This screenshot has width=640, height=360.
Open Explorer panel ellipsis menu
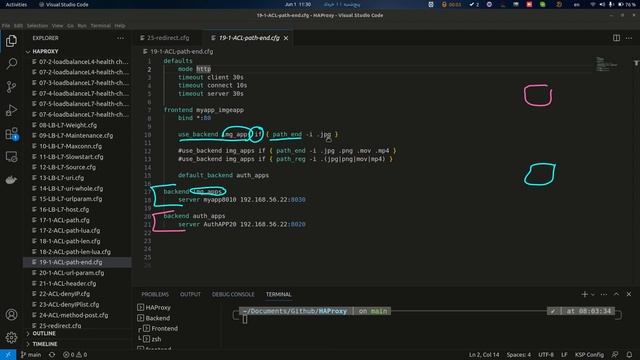pyautogui.click(x=120, y=38)
